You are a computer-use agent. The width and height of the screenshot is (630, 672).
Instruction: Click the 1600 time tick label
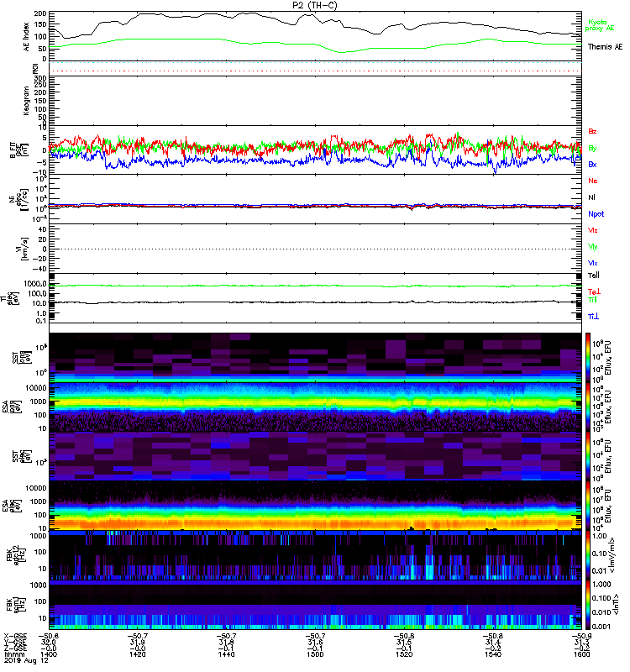coord(581,654)
